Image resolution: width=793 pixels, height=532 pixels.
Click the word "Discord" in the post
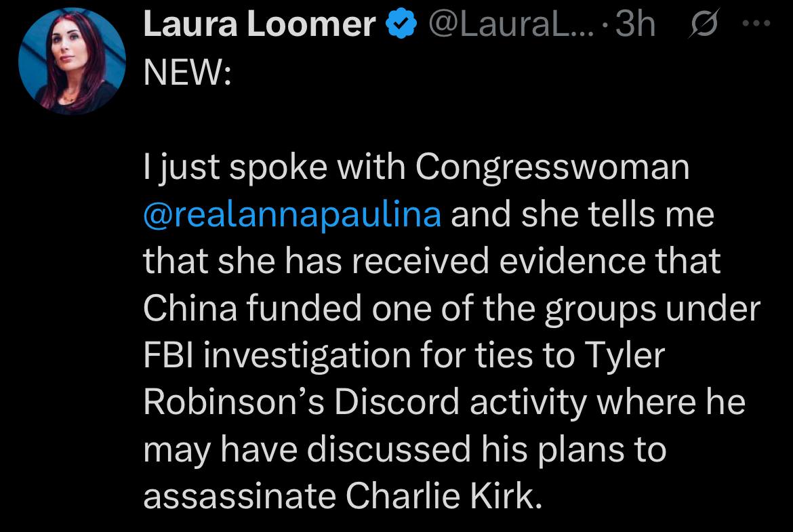(x=395, y=403)
